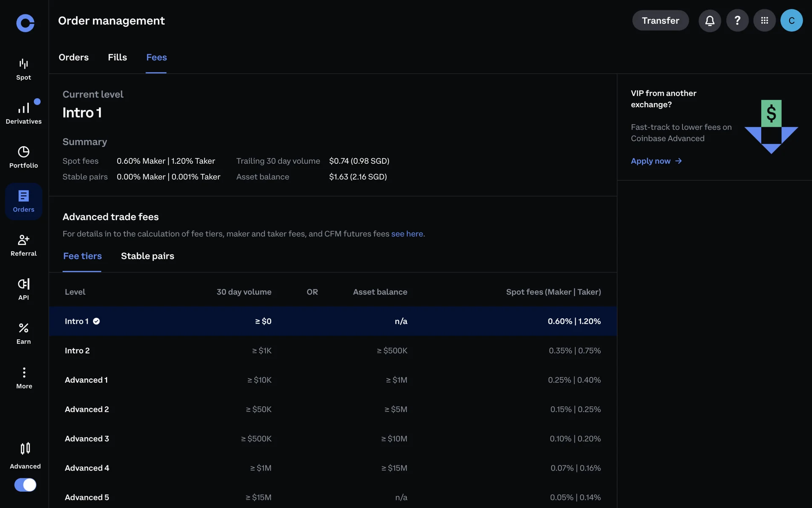Open the API settings
Viewport: 812px width, 508px height.
(24, 289)
